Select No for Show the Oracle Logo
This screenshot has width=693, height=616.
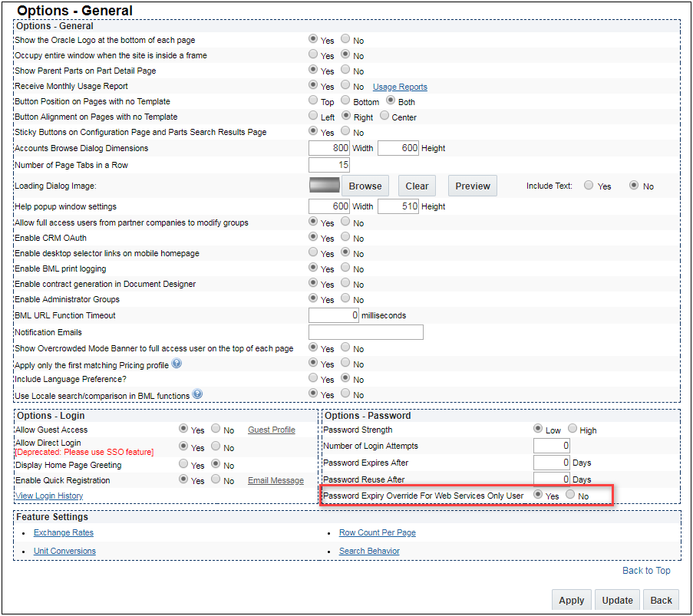[x=345, y=39]
